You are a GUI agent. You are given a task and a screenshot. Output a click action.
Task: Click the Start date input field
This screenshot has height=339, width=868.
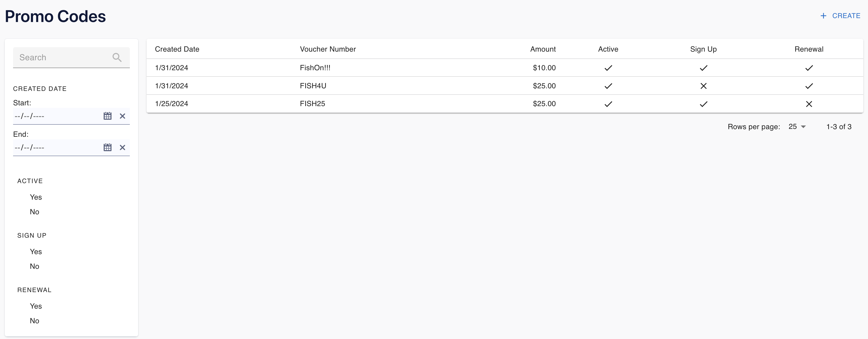[54, 116]
